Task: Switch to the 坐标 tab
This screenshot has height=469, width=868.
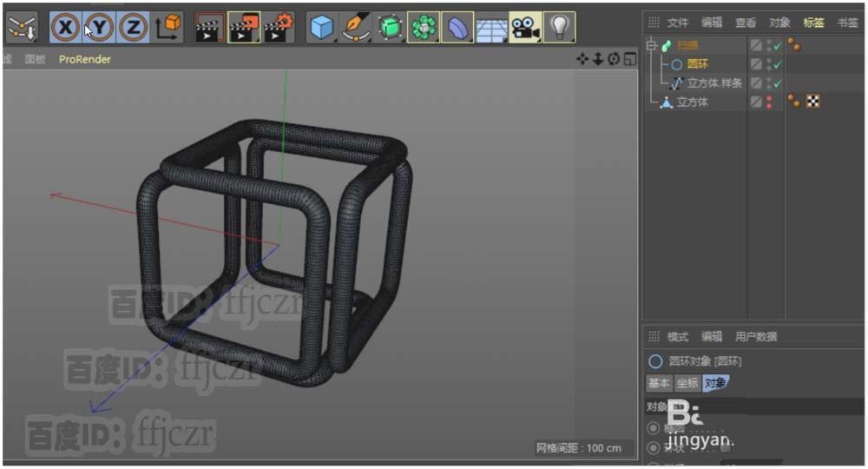Action: click(x=687, y=383)
